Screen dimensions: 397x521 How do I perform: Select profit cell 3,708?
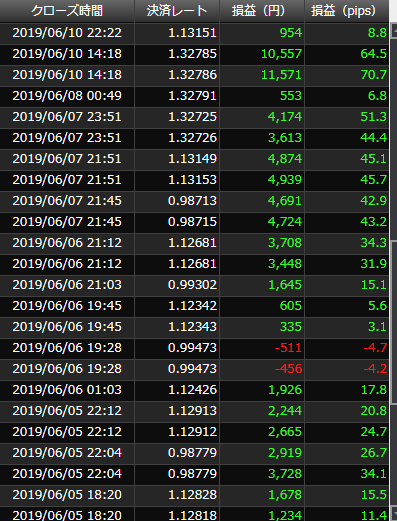click(x=262, y=243)
